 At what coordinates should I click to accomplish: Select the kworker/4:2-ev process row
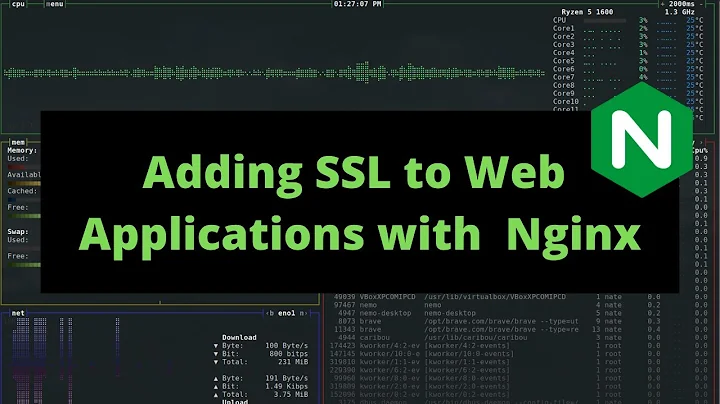tap(519, 346)
